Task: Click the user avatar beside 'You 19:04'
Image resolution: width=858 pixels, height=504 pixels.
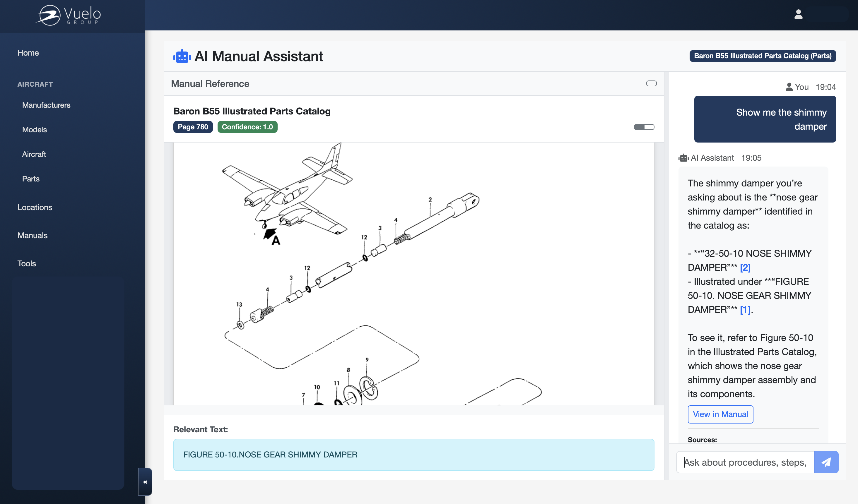Action: pyautogui.click(x=789, y=87)
